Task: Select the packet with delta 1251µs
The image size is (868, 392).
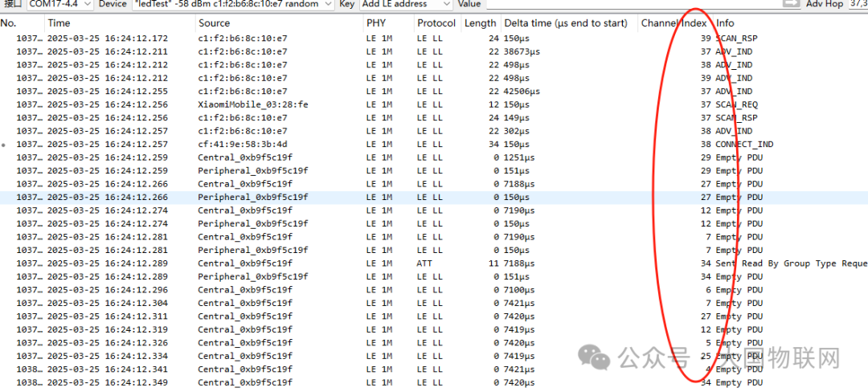Action: 434,157
